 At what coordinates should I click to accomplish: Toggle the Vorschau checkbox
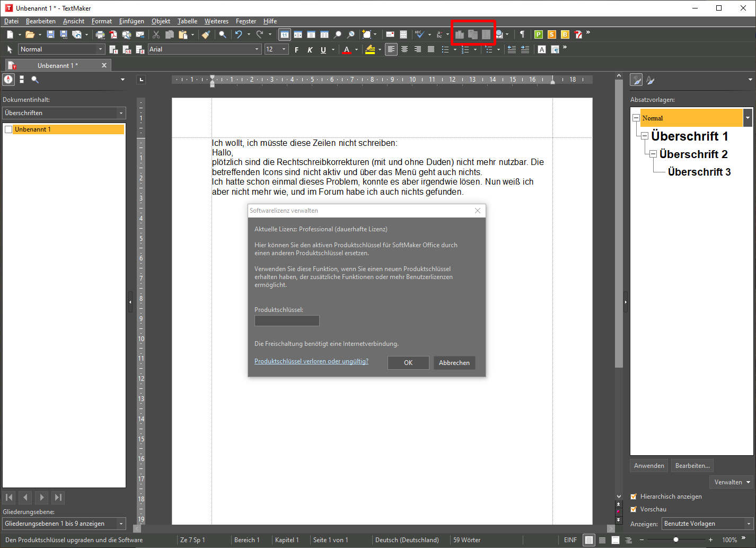pyautogui.click(x=634, y=509)
